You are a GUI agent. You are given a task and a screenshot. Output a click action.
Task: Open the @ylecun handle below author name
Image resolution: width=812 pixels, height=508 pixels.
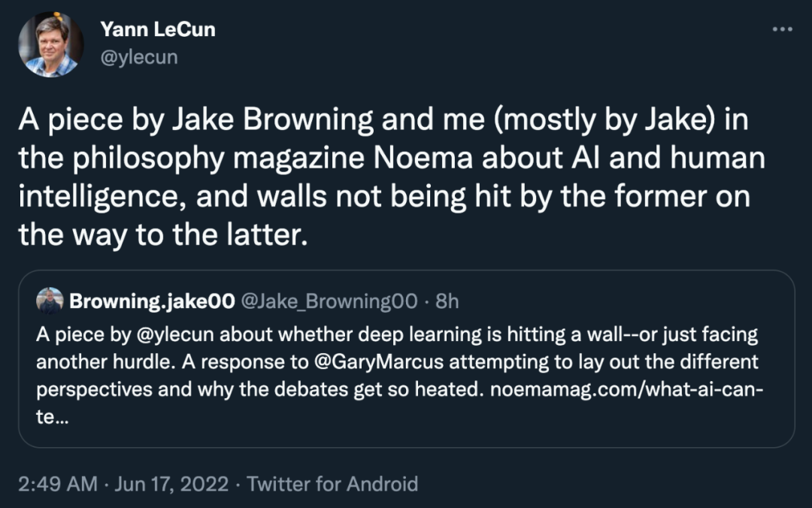point(138,56)
